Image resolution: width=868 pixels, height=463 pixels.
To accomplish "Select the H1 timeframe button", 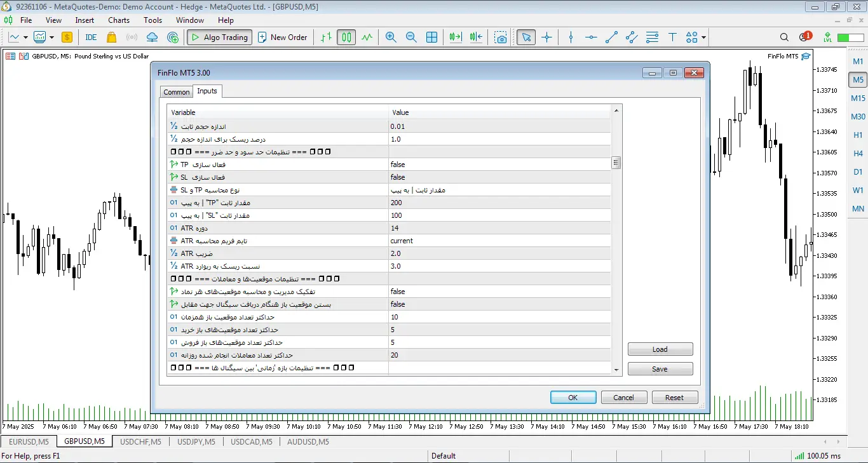I will pyautogui.click(x=858, y=135).
